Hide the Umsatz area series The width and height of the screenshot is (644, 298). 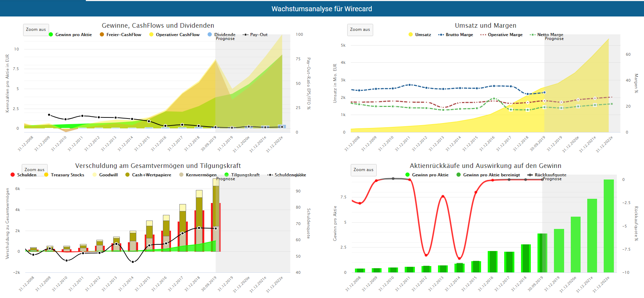pos(423,35)
